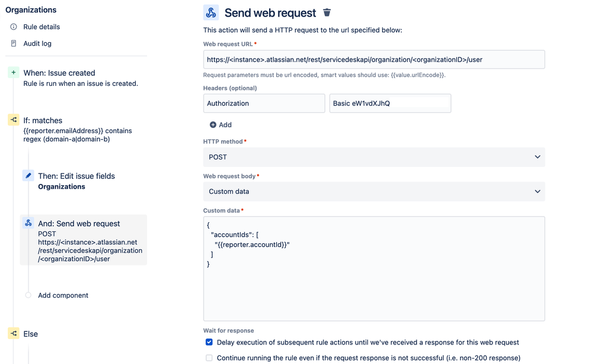The image size is (592, 364).
Task: Click Add component link
Action: (x=63, y=295)
